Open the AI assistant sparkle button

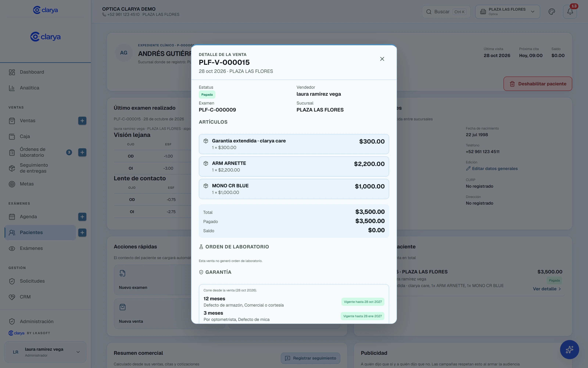point(569,349)
